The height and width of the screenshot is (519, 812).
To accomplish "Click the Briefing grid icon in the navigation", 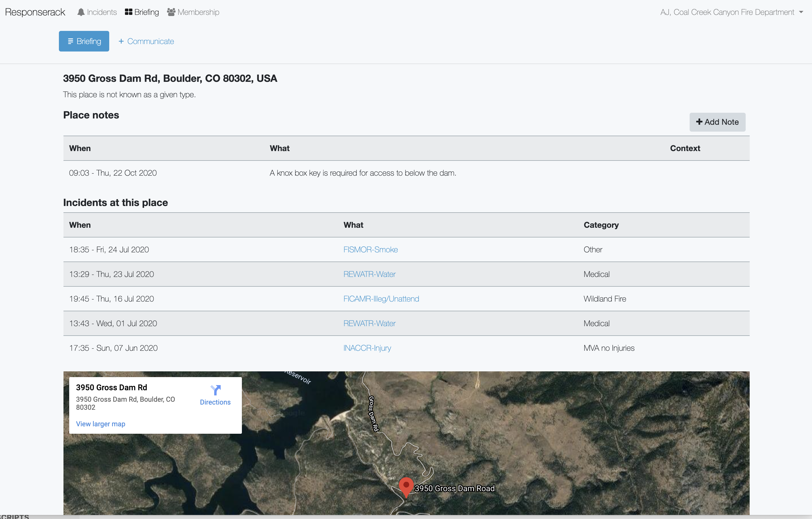I will (128, 12).
